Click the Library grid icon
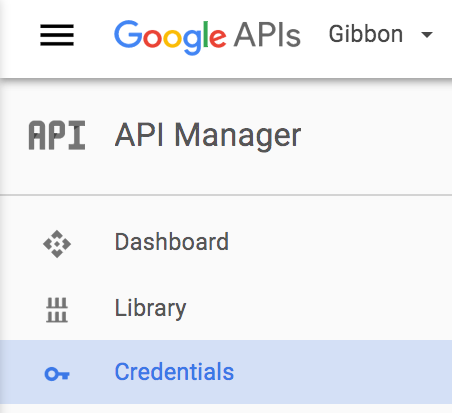 [x=57, y=310]
